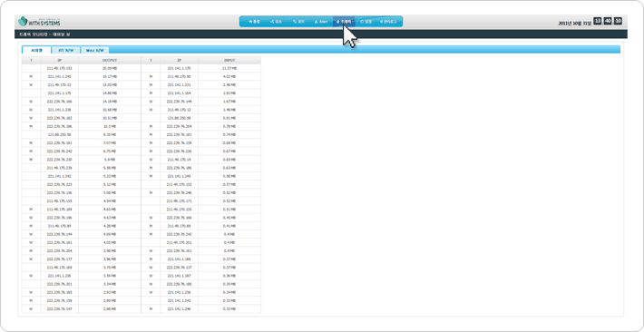The image size is (644, 332).
Task: Click the With Systems logo
Action: (x=40, y=22)
